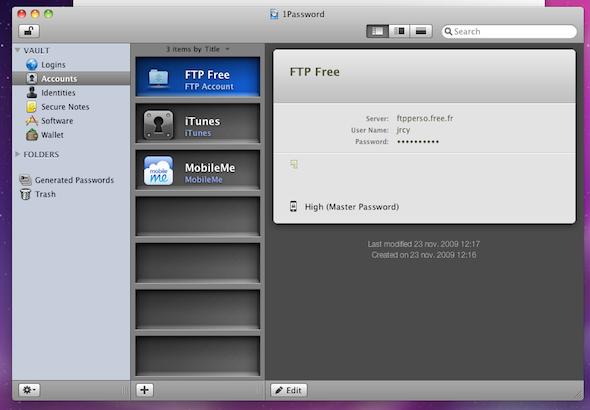Screen dimensions: 590x410
Task: Select Accounts in the sidebar
Action: pyautogui.click(x=71, y=78)
